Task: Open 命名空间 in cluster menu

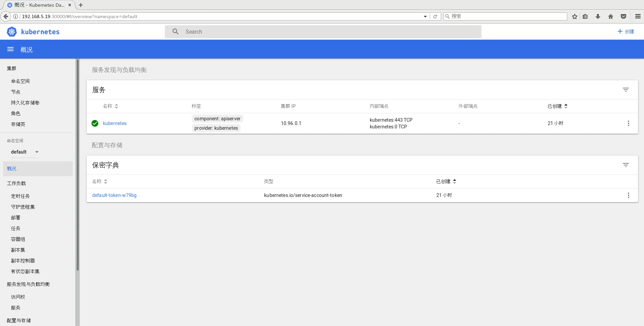Action: click(x=20, y=81)
